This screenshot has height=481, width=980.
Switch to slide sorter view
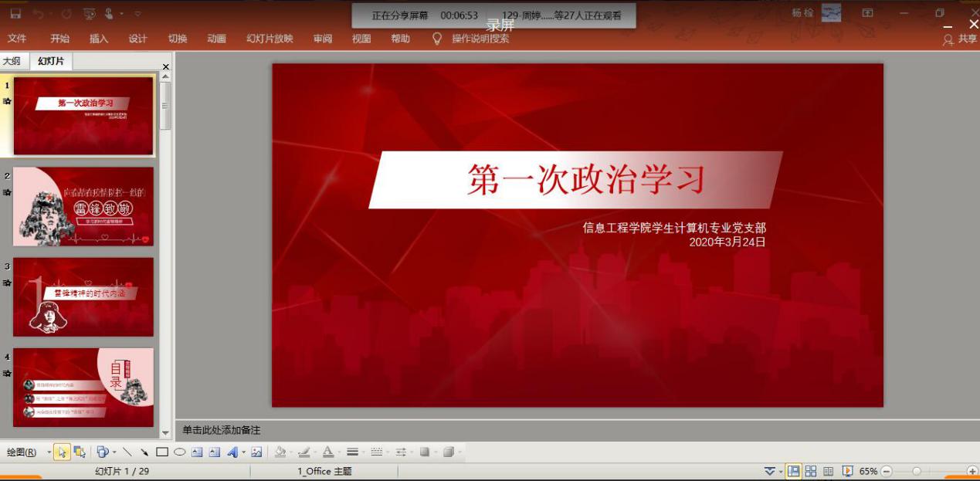click(x=811, y=471)
